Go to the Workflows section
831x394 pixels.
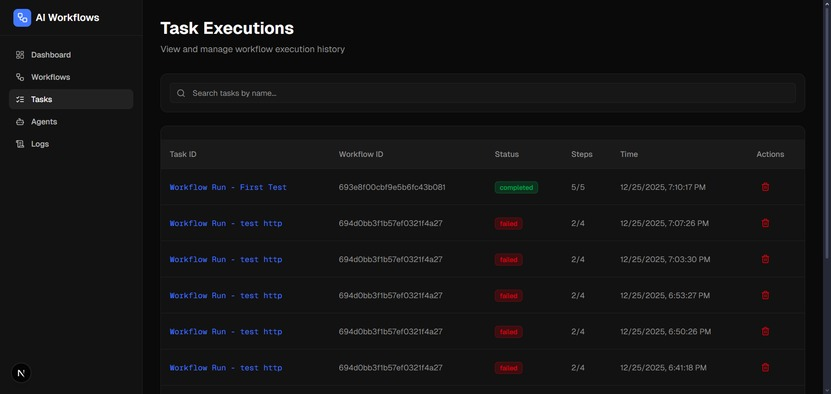pos(71,77)
